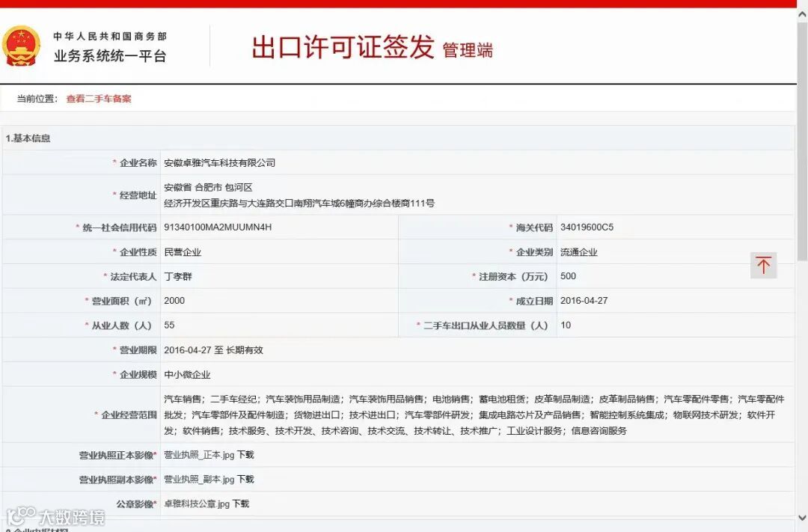Click registered capital value 500
808x532 pixels.
[568, 276]
